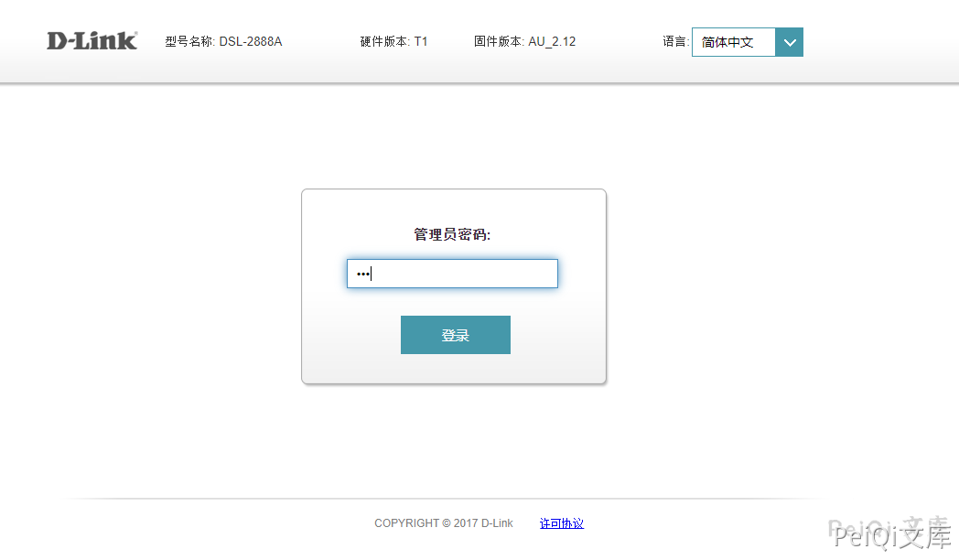Click the 硬件版本 hardware version label

[x=384, y=42]
